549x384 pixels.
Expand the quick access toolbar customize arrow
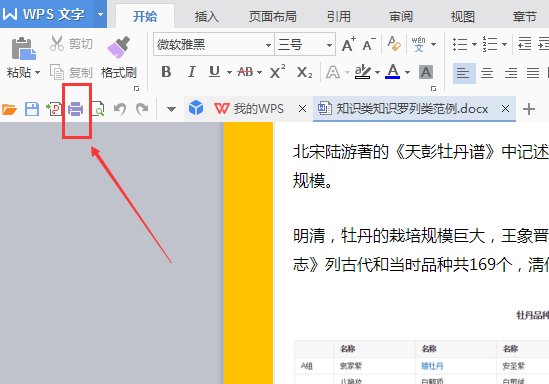point(171,110)
